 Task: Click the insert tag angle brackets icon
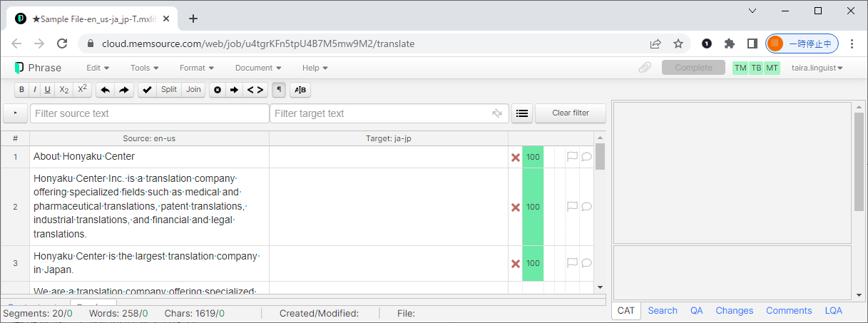[255, 90]
